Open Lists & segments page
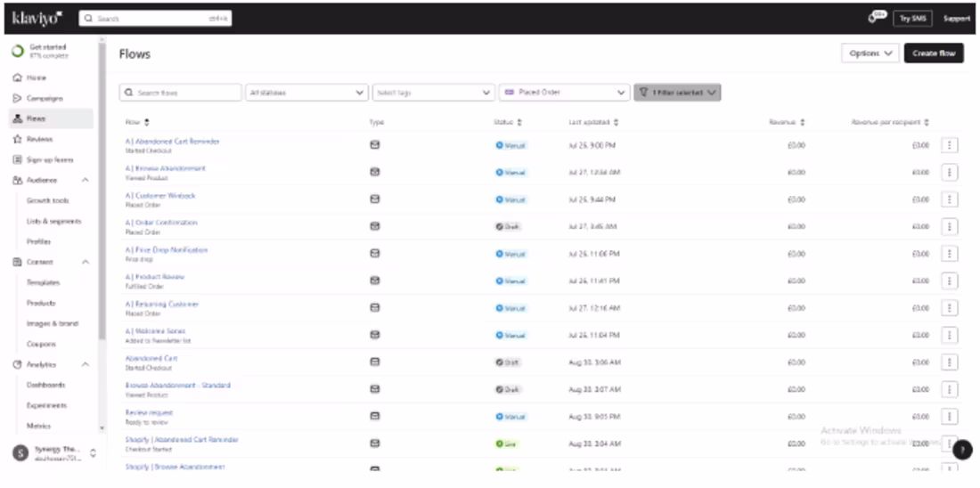Image resolution: width=980 pixels, height=488 pixels. (x=53, y=221)
